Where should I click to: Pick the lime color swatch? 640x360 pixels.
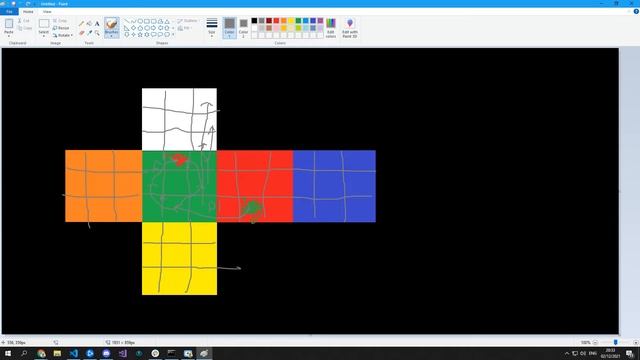pyautogui.click(x=298, y=28)
